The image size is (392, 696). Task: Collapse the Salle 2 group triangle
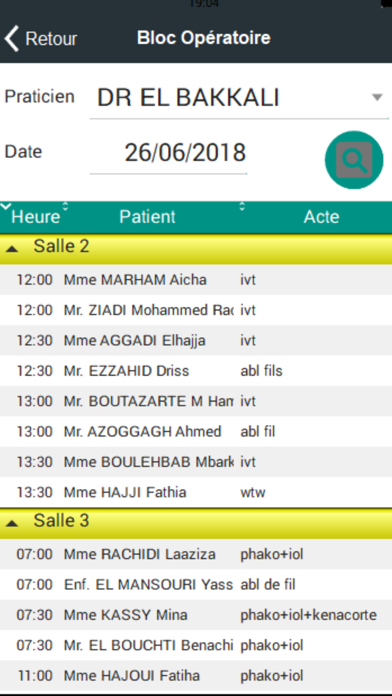click(x=12, y=249)
